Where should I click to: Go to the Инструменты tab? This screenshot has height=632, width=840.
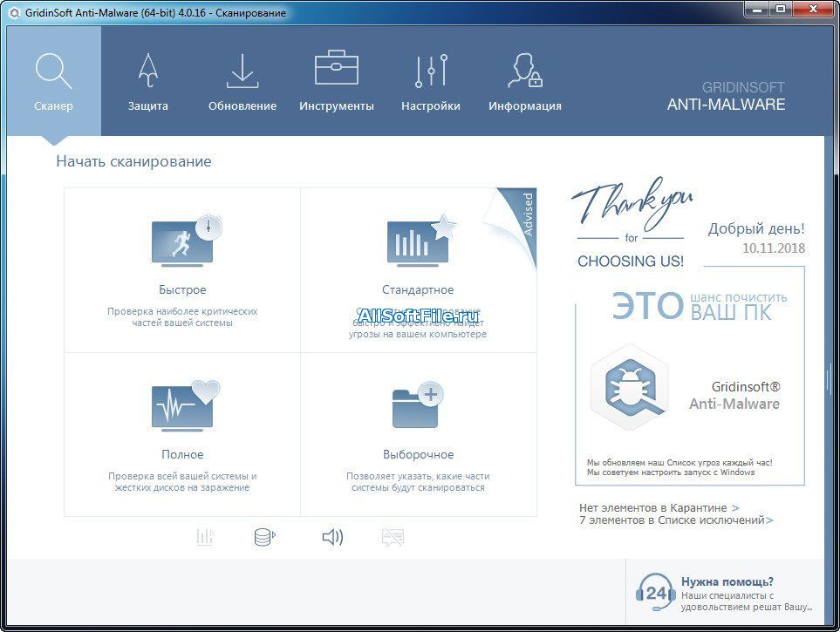tap(337, 81)
